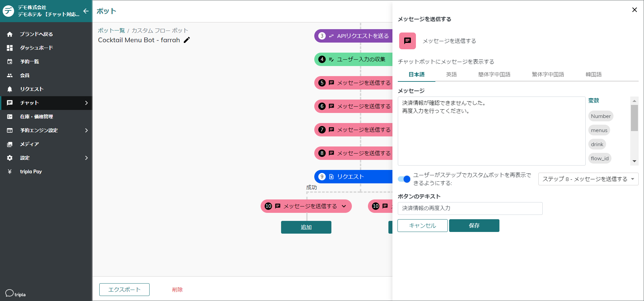Screen dimensions: 644x301
Task: Expand the 予約エンジン設定 submenu
Action: point(86,130)
